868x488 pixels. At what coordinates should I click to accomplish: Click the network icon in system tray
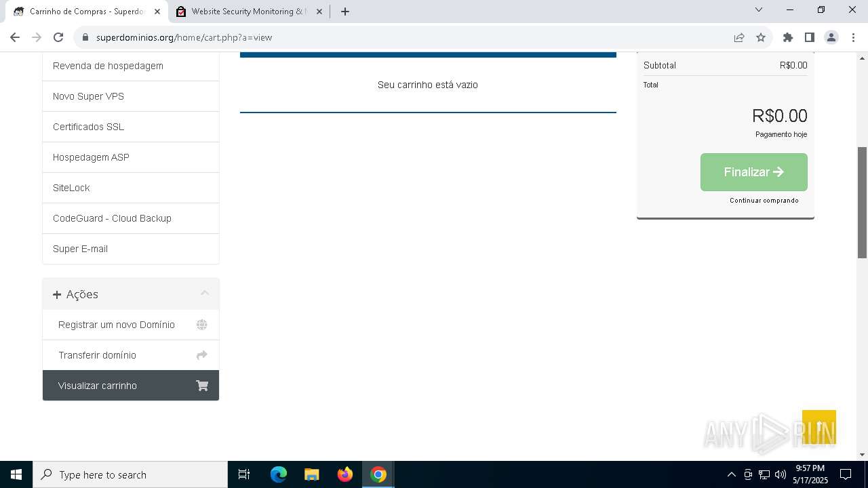(x=764, y=474)
